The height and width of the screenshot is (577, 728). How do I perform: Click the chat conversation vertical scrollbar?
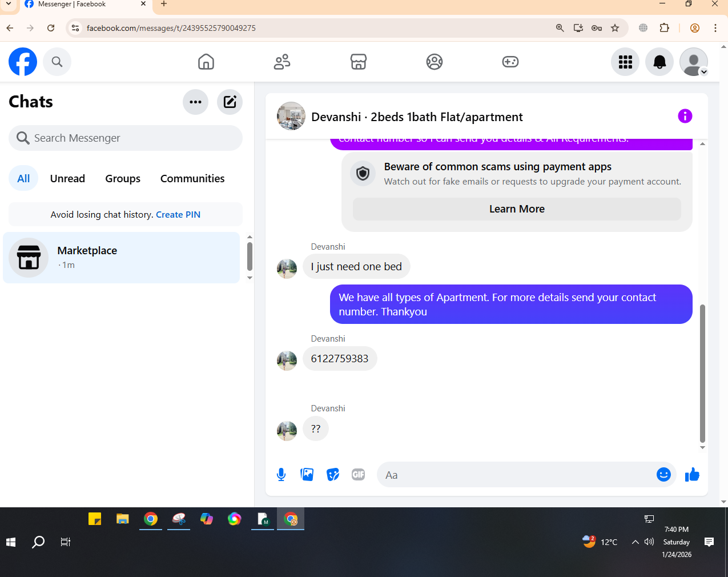click(x=702, y=374)
